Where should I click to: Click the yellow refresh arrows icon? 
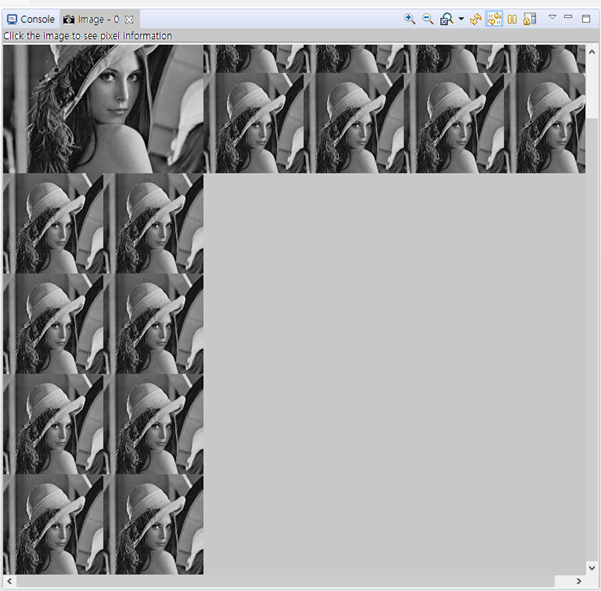tap(476, 19)
